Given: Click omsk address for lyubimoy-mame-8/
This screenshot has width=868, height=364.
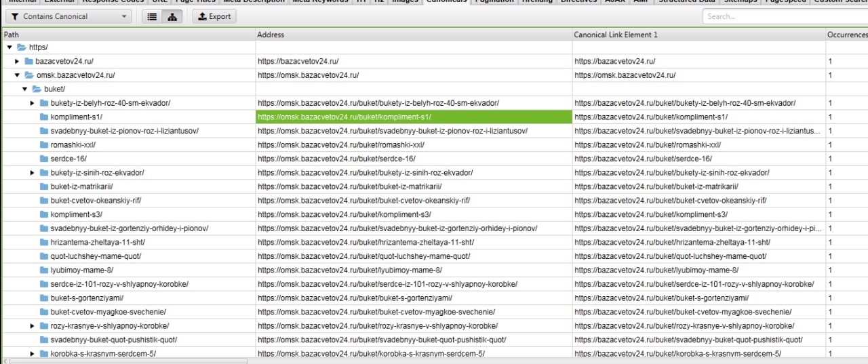Looking at the screenshot, I should (350, 270).
